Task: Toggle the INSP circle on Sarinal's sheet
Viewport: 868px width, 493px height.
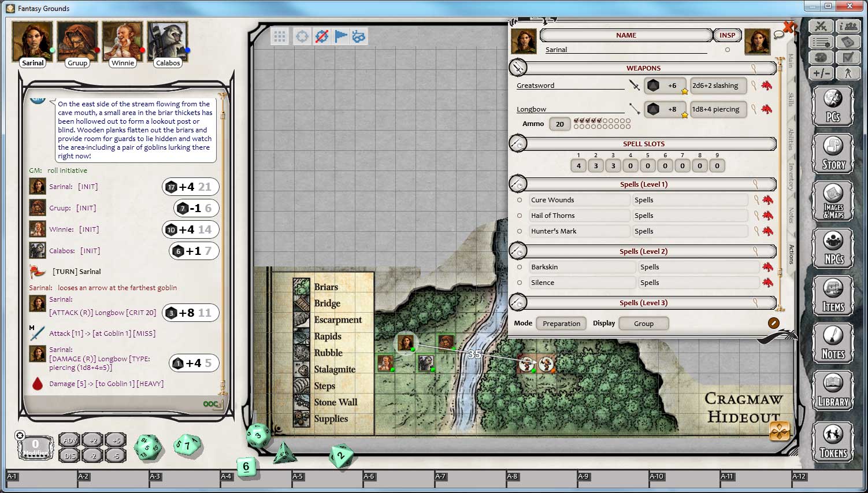Action: [727, 50]
